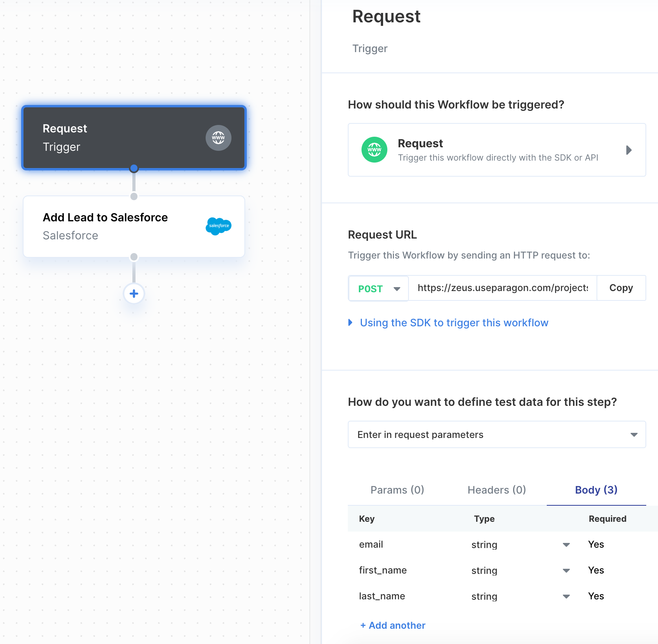Copy the request URL

click(x=621, y=288)
